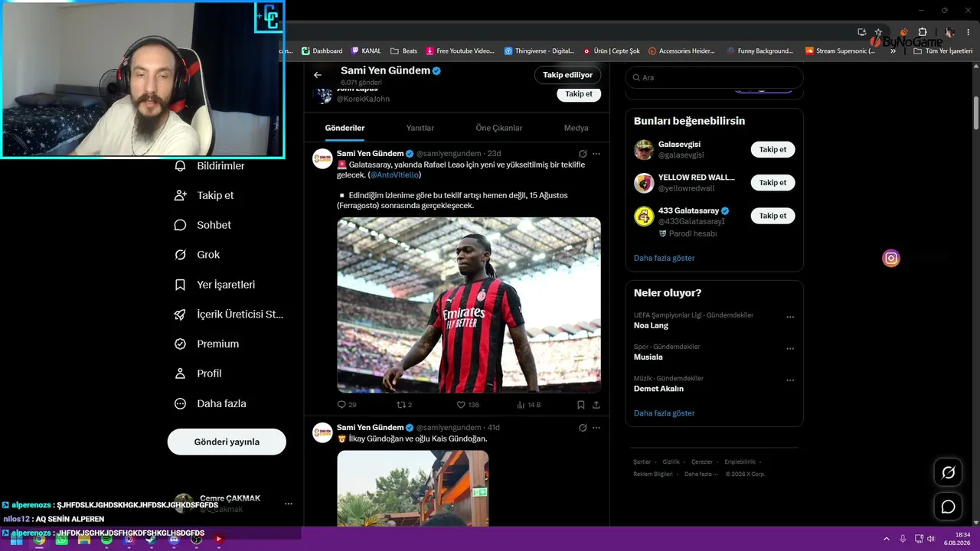Image resolution: width=980 pixels, height=551 pixels.
Task: Open the @AntoVitiello mention link
Action: pos(394,175)
